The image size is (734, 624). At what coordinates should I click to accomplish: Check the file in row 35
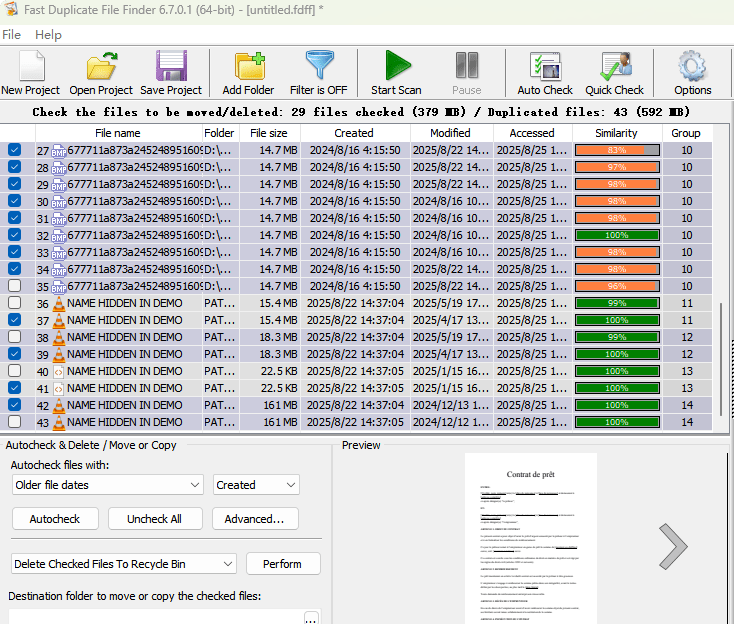(x=15, y=286)
